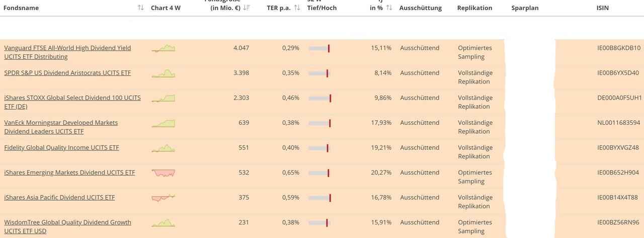Select the ISIN IE00B8GKDB10 cell

[x=619, y=48]
